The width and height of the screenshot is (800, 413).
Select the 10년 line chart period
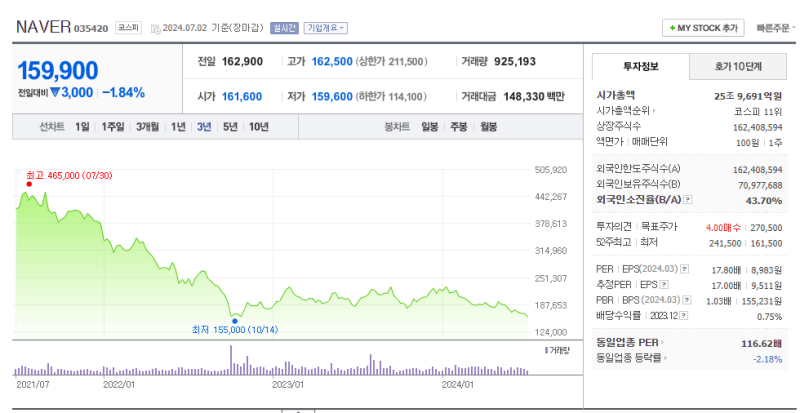click(259, 127)
